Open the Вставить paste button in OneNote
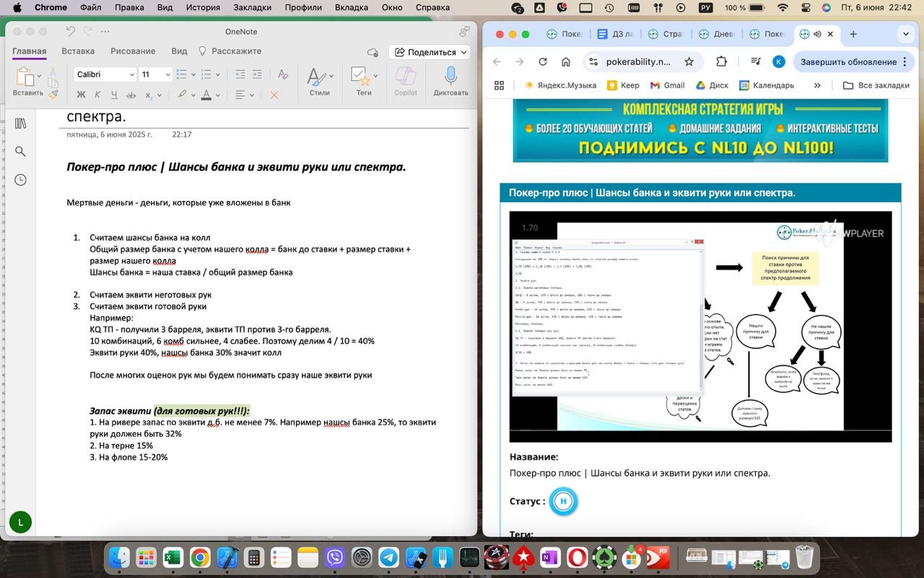Image resolution: width=924 pixels, height=578 pixels. [27, 82]
